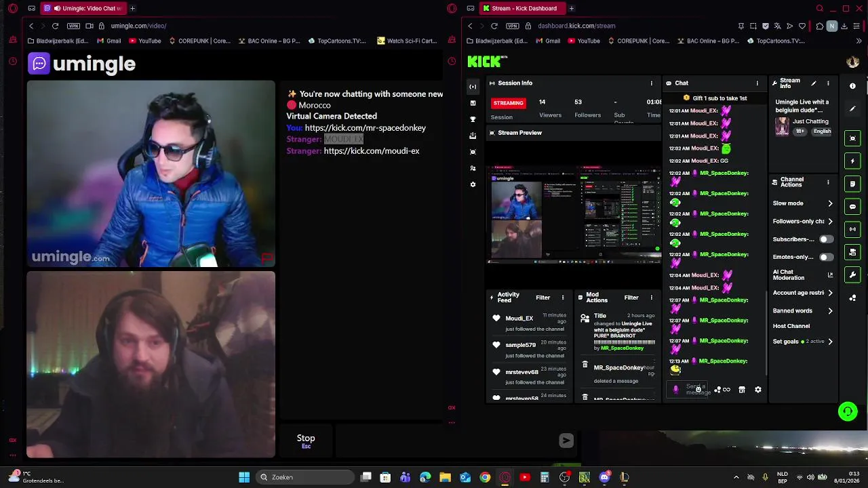This screenshot has height=488, width=868.
Task: Open a new tab in Umingle browser window
Action: pyautogui.click(x=132, y=8)
